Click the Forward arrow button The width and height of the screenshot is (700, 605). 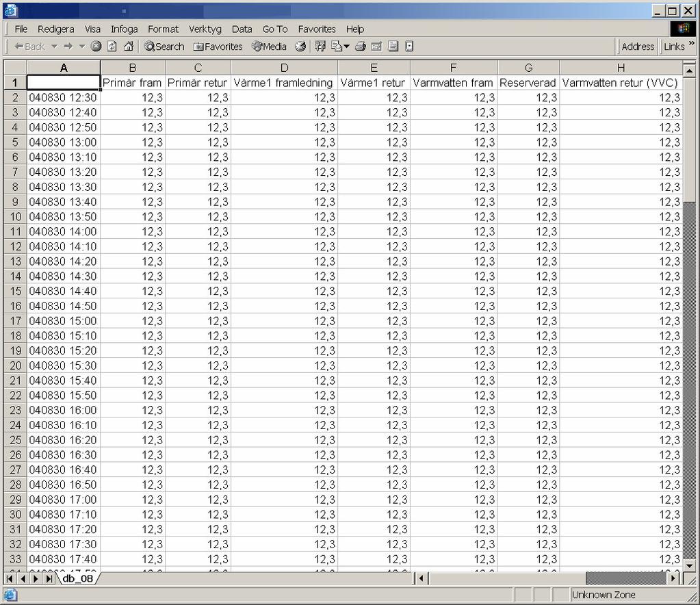tap(68, 47)
